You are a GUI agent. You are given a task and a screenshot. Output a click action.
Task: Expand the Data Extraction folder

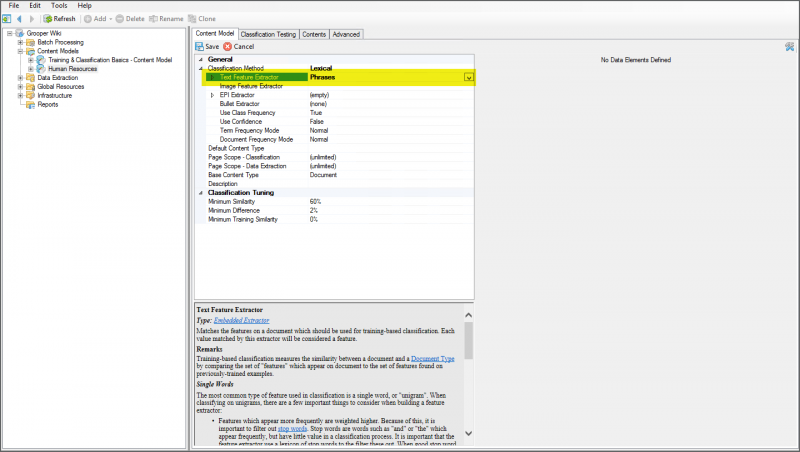[20, 78]
